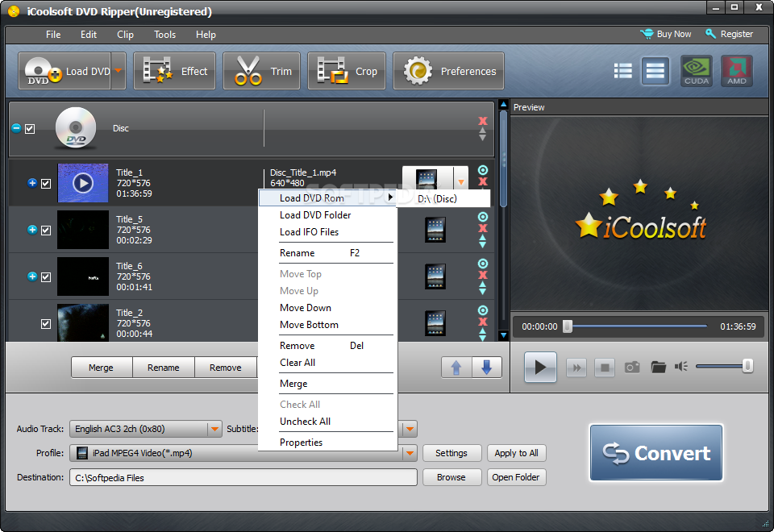Open settings circle icon for Title_6
Image resolution: width=774 pixels, height=532 pixels.
click(483, 264)
